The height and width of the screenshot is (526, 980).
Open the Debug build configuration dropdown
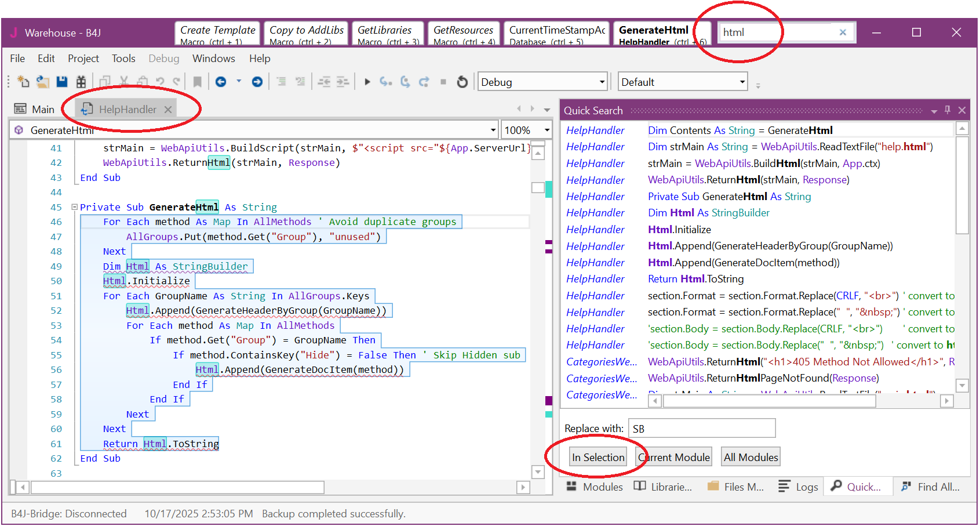click(x=602, y=82)
